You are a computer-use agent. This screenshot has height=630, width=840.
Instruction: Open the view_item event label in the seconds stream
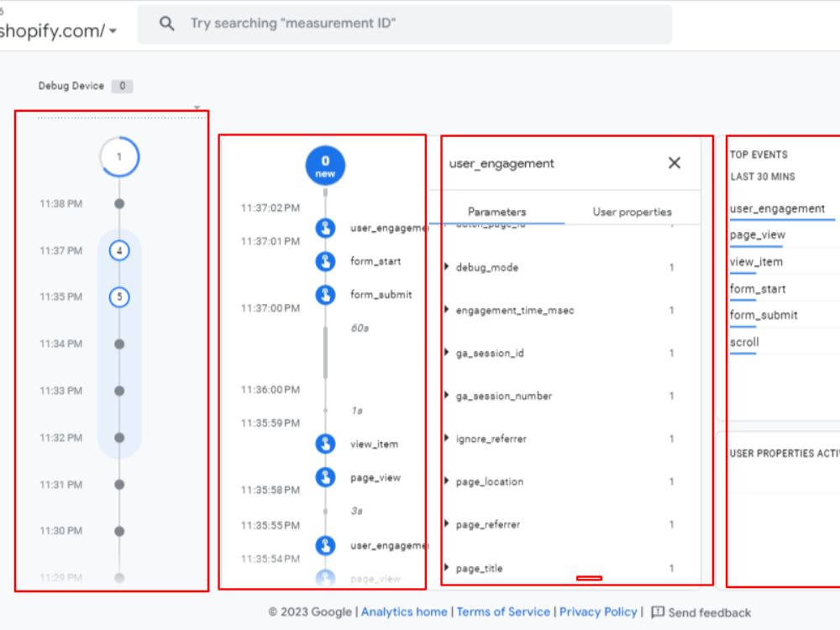coord(374,444)
